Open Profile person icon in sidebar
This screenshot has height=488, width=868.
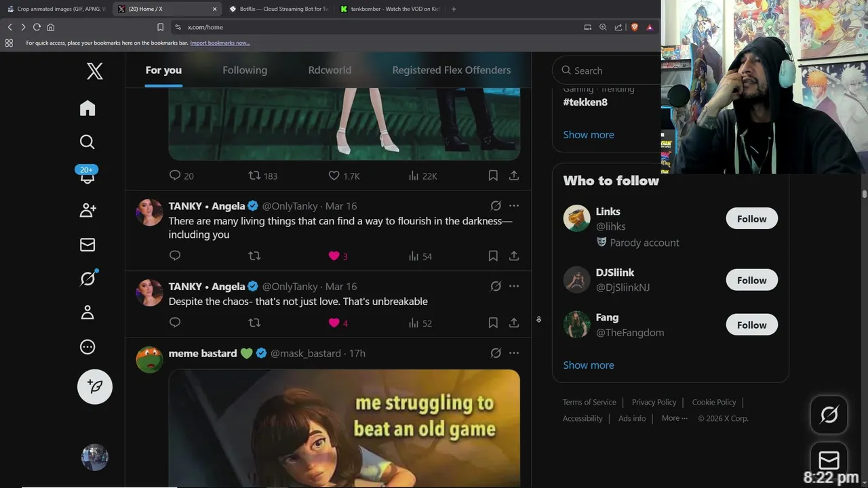tap(87, 312)
